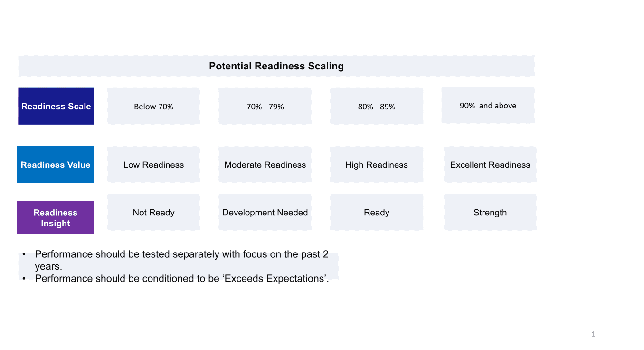This screenshot has width=644, height=350.
Task: Click the word Performance in first bullet
Action: click(x=64, y=254)
